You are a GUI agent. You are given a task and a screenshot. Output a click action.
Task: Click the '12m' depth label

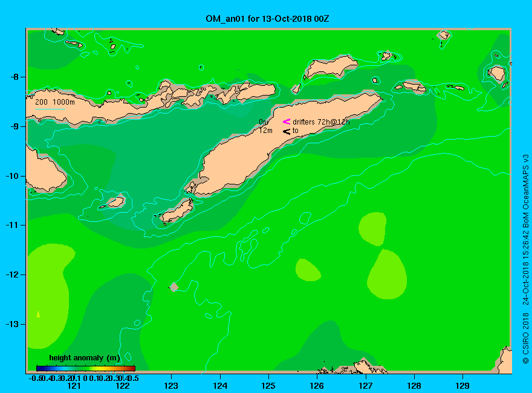[x=265, y=131]
